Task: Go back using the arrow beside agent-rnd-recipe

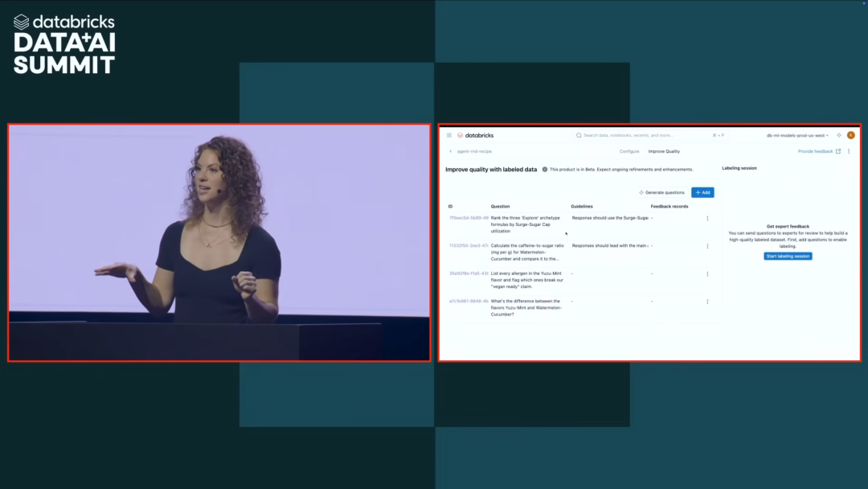Action: click(451, 151)
